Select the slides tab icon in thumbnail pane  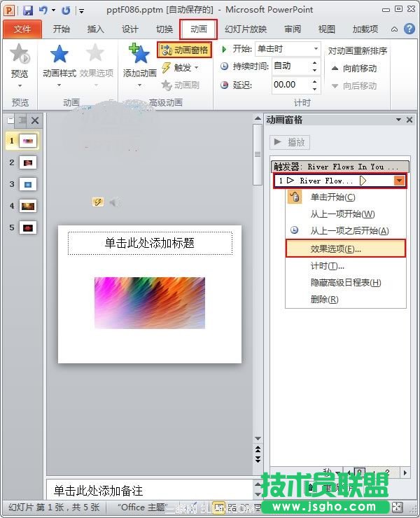[10, 120]
